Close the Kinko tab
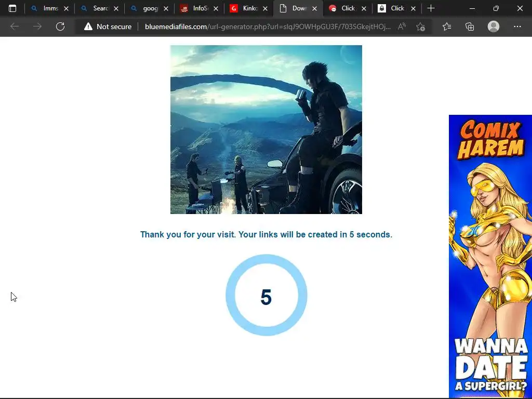532x399 pixels. click(x=265, y=8)
